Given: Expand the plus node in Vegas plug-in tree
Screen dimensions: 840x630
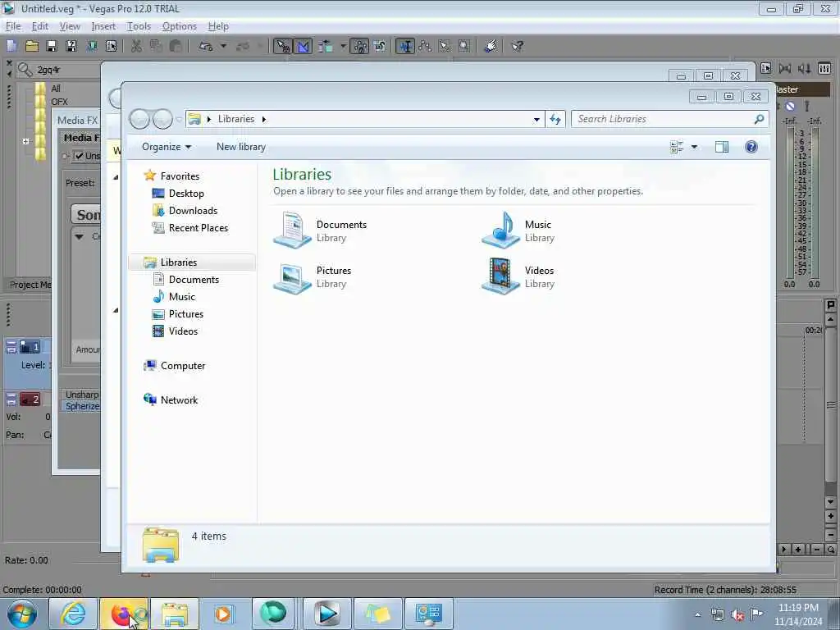Looking at the screenshot, I should 25,141.
